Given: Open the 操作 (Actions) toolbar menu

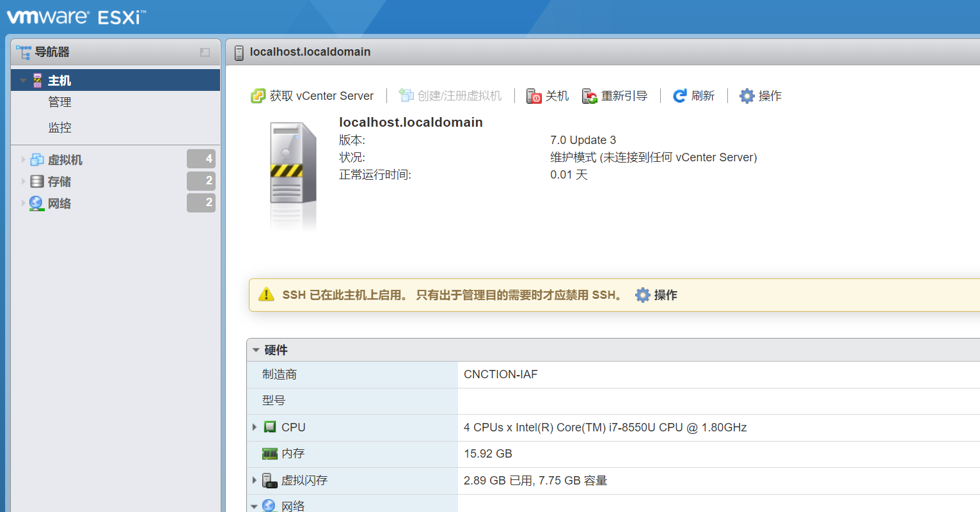Looking at the screenshot, I should 761,96.
